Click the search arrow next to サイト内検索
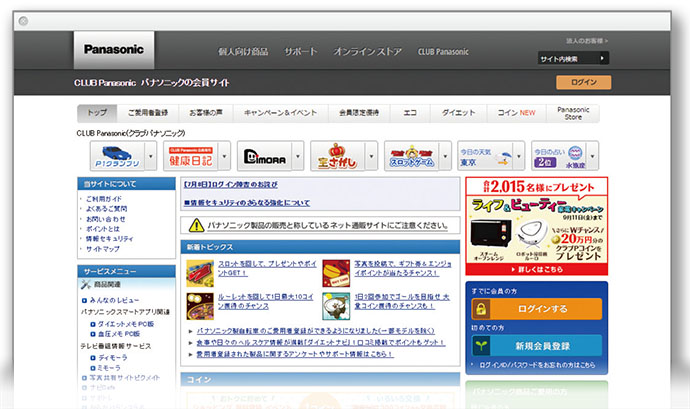Viewport: 690px width, 409px height. click(x=603, y=58)
